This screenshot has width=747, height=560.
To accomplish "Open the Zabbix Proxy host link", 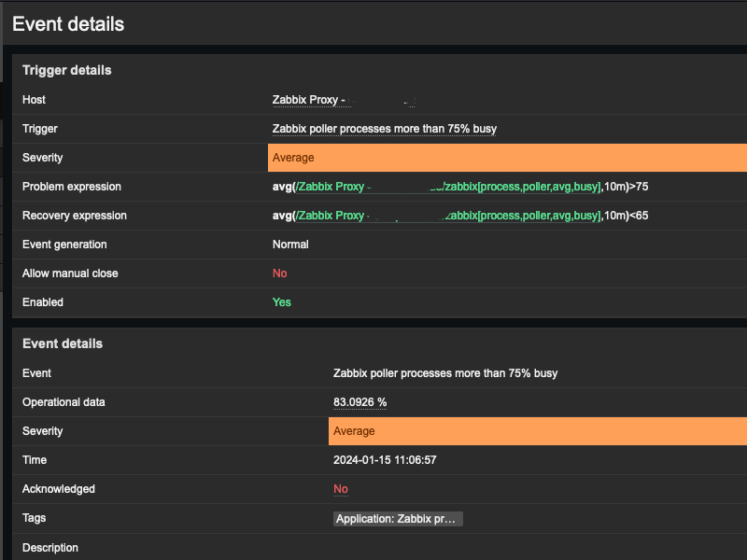I will click(344, 100).
